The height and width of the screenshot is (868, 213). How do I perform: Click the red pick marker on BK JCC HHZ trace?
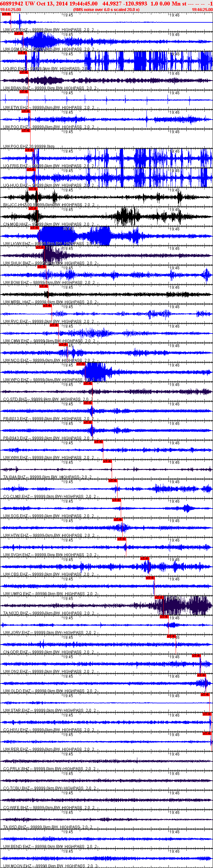click(33, 189)
